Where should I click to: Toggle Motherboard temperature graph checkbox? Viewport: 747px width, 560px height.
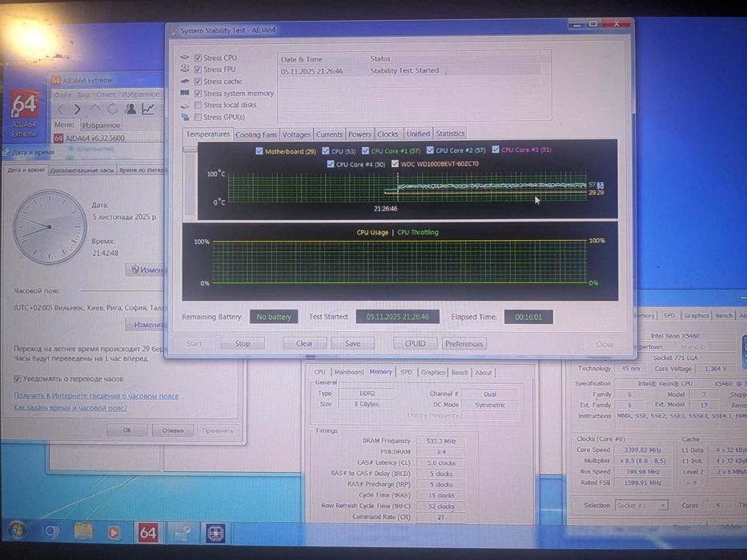point(259,151)
